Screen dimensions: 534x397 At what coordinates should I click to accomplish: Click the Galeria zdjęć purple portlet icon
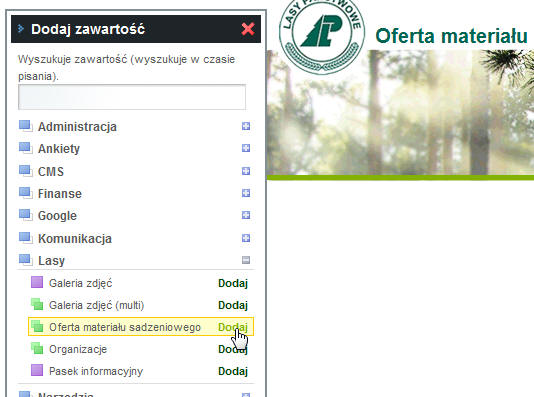pos(37,282)
